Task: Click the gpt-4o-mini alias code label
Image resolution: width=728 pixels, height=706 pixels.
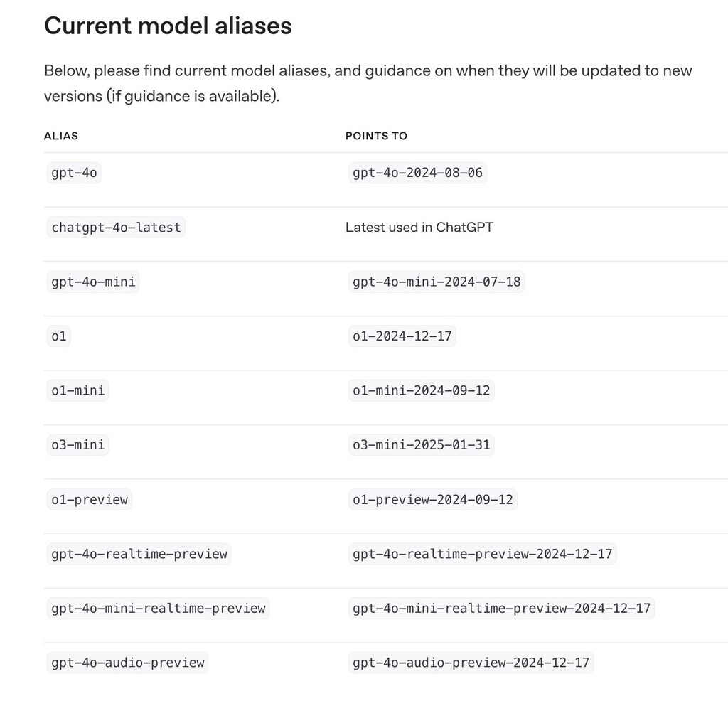Action: point(93,282)
